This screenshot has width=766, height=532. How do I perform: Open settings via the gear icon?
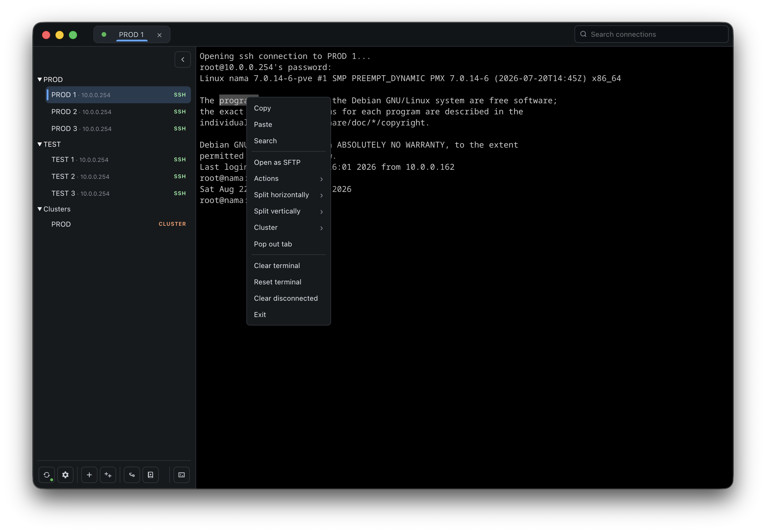pos(65,475)
